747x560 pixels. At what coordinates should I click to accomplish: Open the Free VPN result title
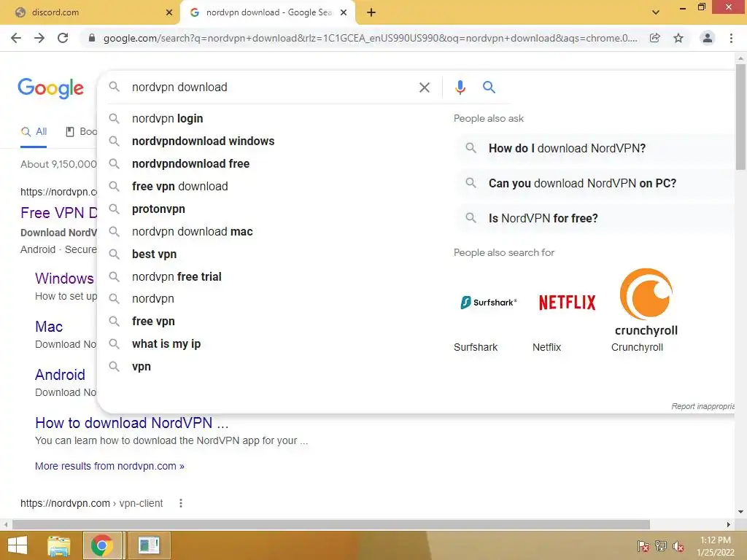click(58, 213)
